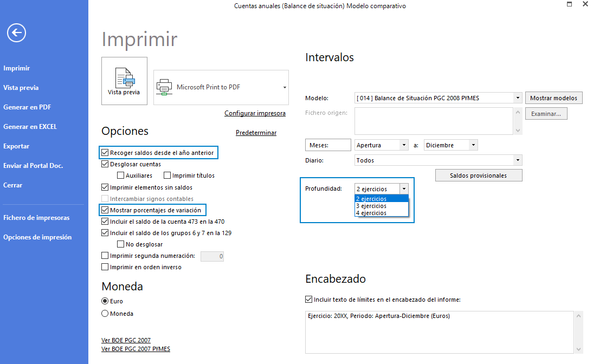
Task: Choose Generar en PDF
Action: 27,107
